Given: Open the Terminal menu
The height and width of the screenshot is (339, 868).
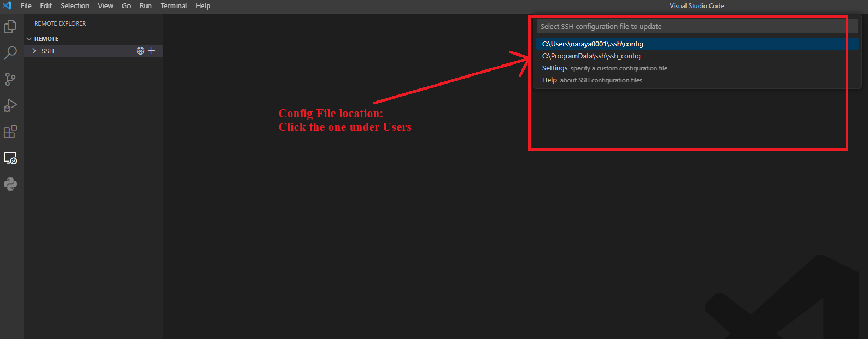Looking at the screenshot, I should point(173,5).
